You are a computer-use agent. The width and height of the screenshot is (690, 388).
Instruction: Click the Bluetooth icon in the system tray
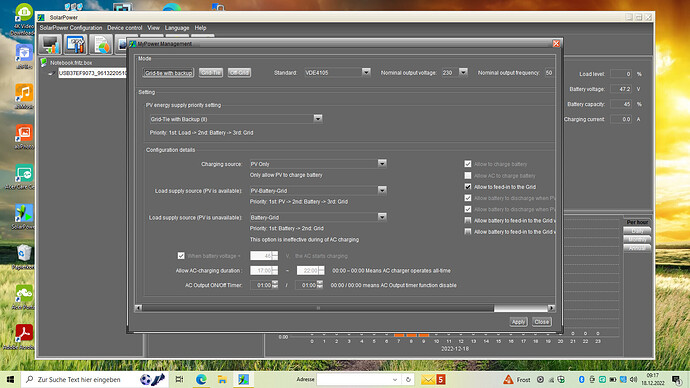tap(581, 379)
